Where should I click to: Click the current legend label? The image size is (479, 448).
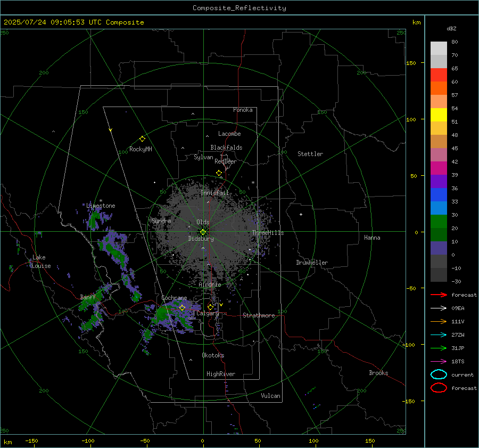click(463, 375)
